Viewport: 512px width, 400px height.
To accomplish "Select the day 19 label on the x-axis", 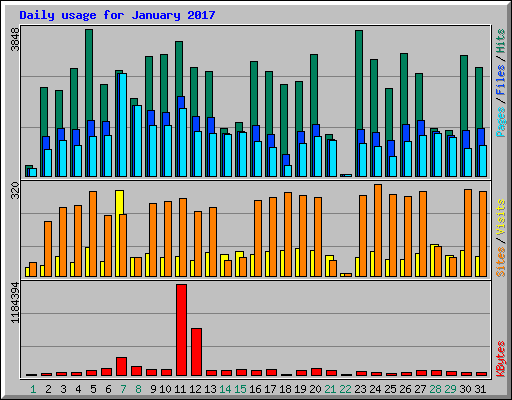I will [x=300, y=389].
